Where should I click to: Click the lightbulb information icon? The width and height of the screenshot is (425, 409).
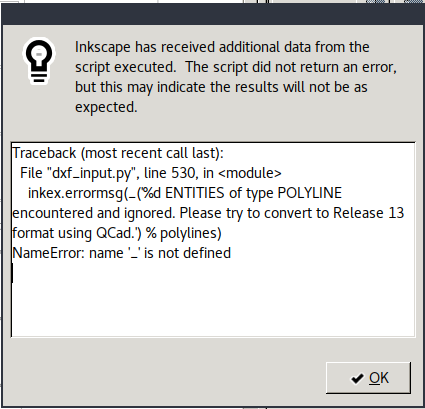tap(39, 60)
